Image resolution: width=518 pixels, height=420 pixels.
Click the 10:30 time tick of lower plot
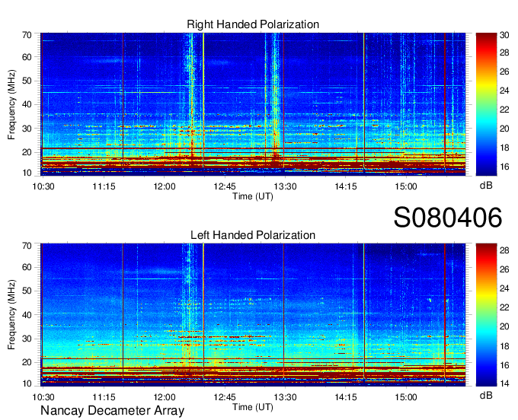click(43, 397)
